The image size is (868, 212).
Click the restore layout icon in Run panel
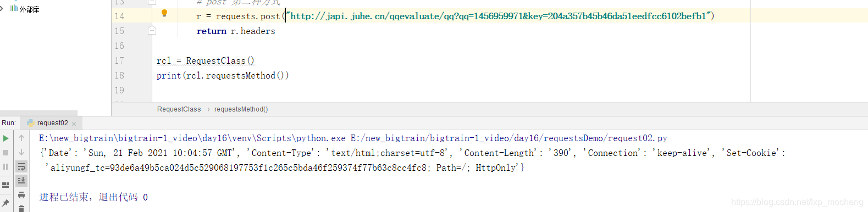click(x=5, y=185)
